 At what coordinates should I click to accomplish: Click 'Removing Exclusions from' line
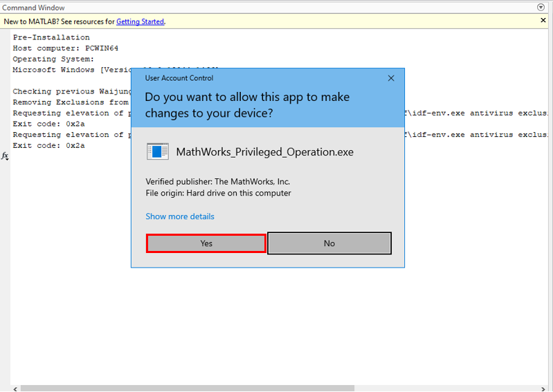[x=71, y=102]
